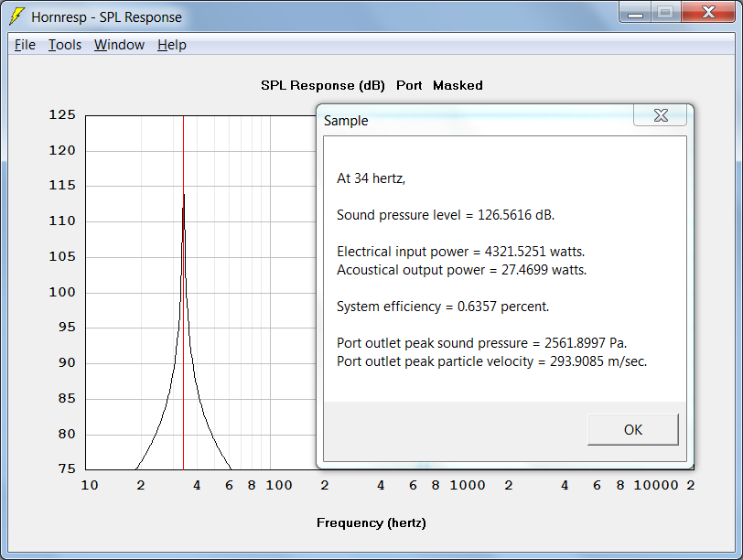
Task: Click 'Electrical input power = 4321.5251 watts.' line
Action: pyautogui.click(x=460, y=252)
